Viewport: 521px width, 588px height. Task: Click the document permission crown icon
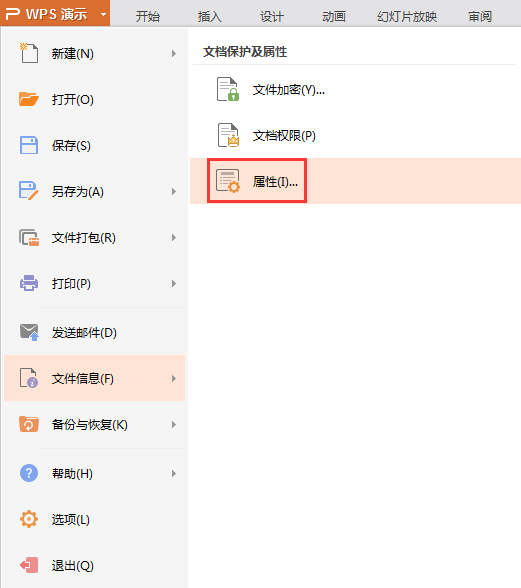pos(228,135)
